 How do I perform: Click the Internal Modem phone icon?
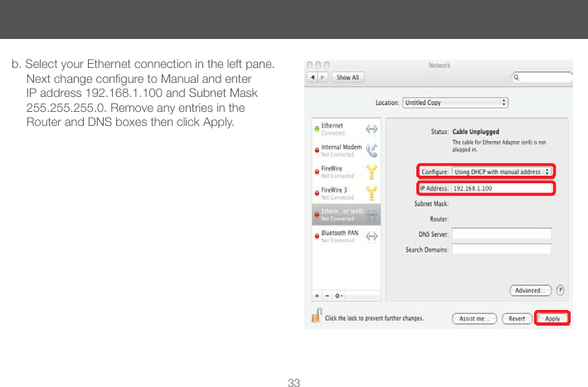pos(372,151)
